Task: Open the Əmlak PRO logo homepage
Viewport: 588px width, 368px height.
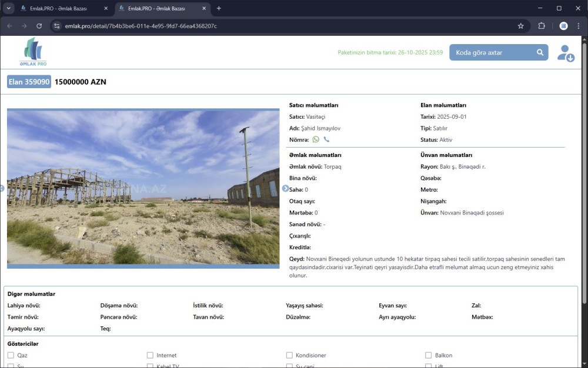Action: [x=33, y=52]
